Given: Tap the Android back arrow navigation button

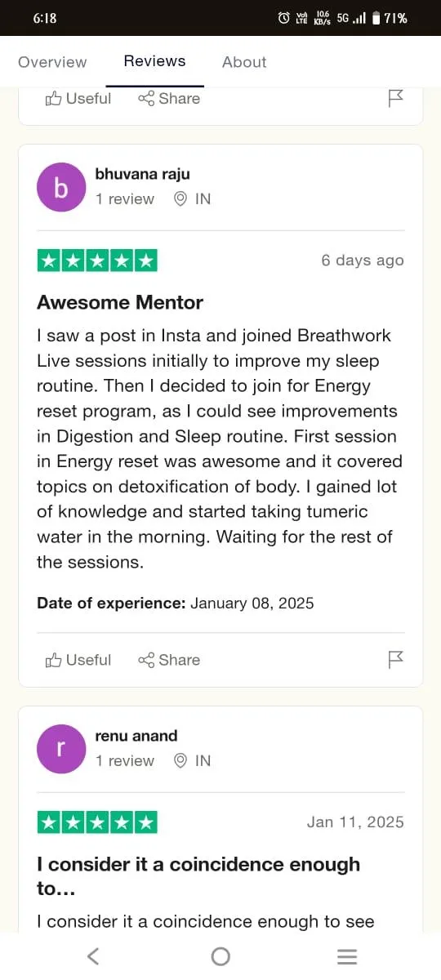Looking at the screenshot, I should [93, 956].
